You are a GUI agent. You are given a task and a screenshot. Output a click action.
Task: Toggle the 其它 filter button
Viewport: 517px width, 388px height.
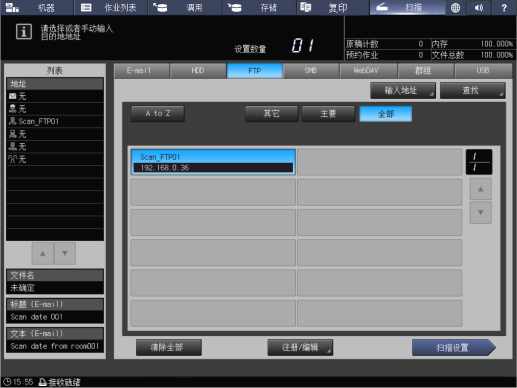click(x=271, y=114)
